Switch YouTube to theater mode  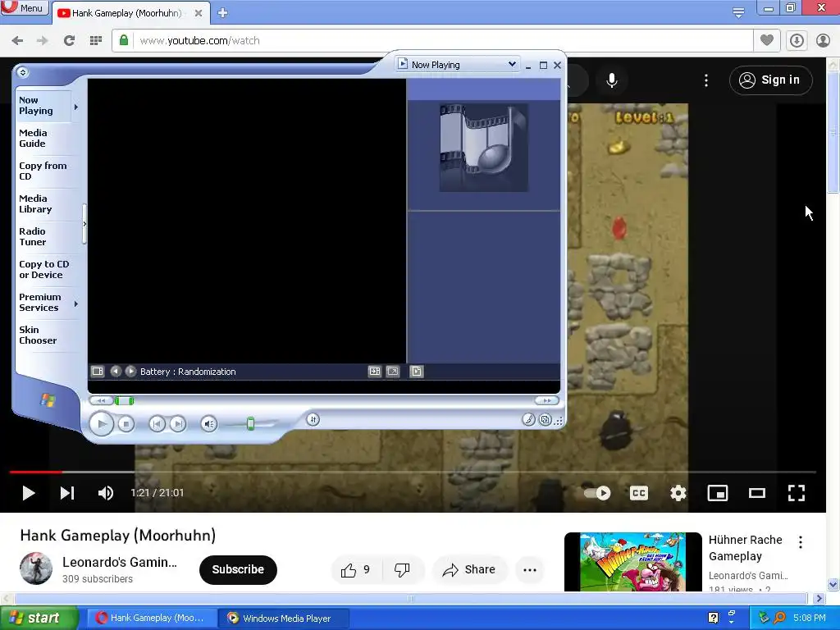tap(757, 493)
